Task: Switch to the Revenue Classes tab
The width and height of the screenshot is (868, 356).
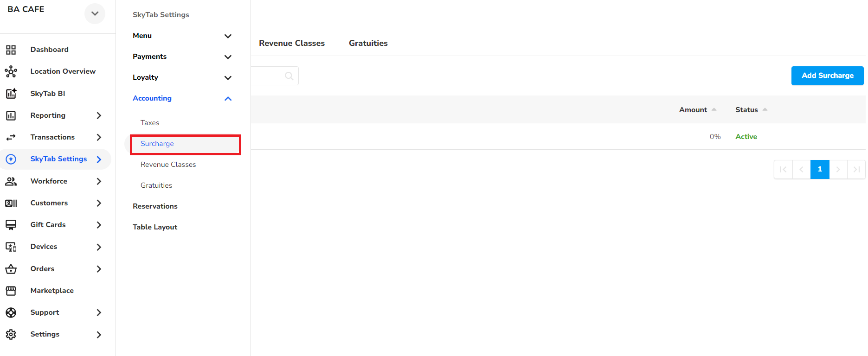Action: (x=292, y=43)
